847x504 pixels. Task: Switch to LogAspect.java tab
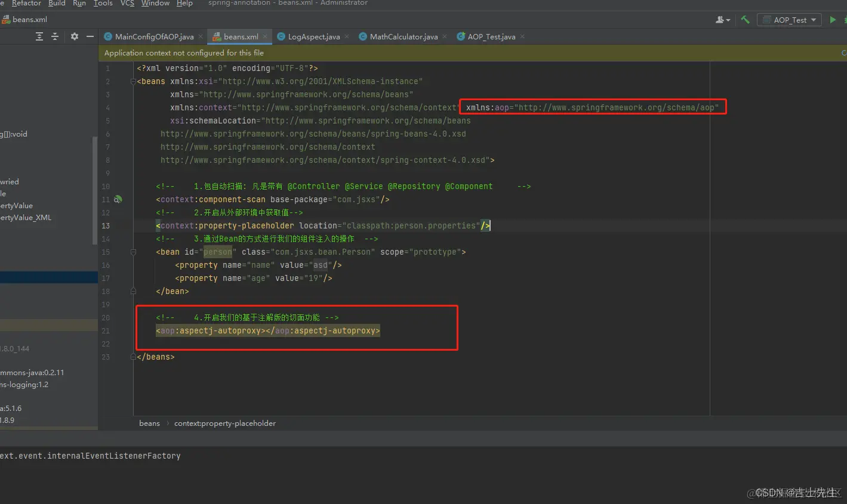click(313, 37)
